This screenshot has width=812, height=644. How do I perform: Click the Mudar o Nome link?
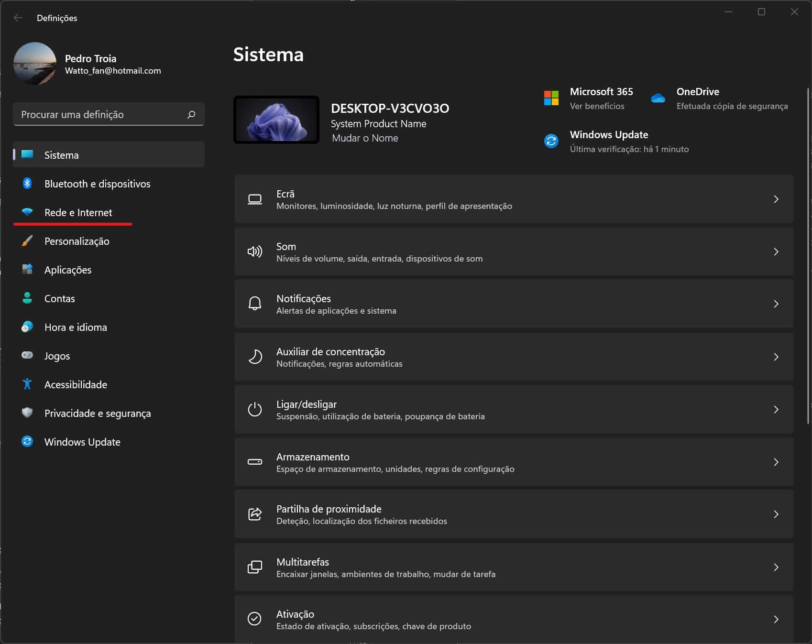(365, 138)
